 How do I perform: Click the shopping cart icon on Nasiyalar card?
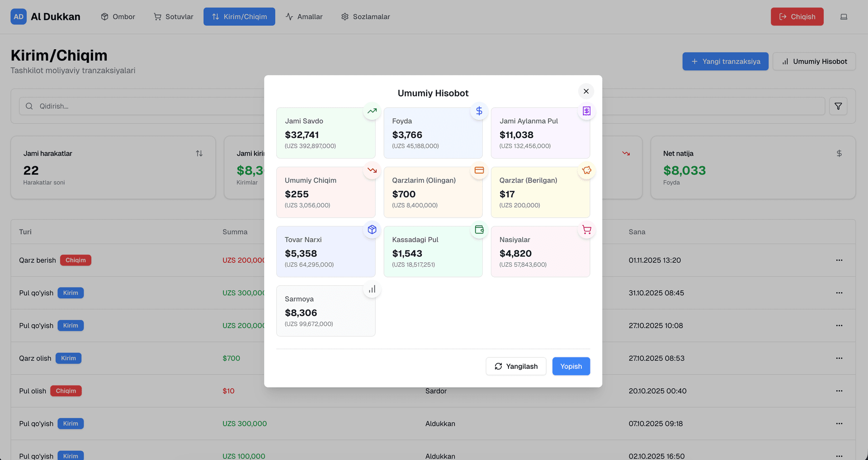pyautogui.click(x=586, y=230)
